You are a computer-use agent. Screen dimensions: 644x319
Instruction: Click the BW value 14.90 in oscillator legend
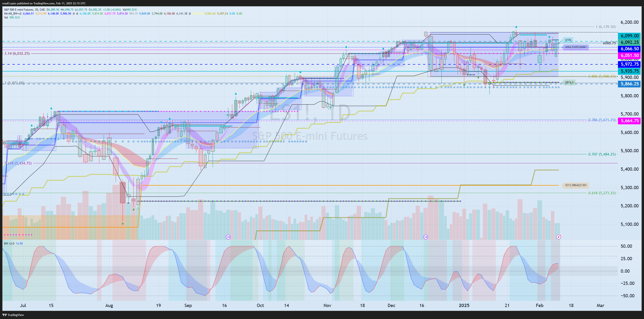point(19,243)
